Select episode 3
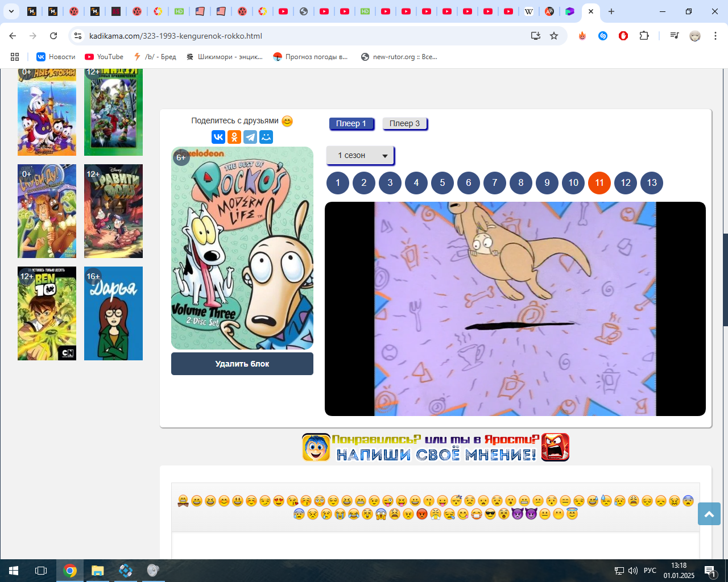 390,182
